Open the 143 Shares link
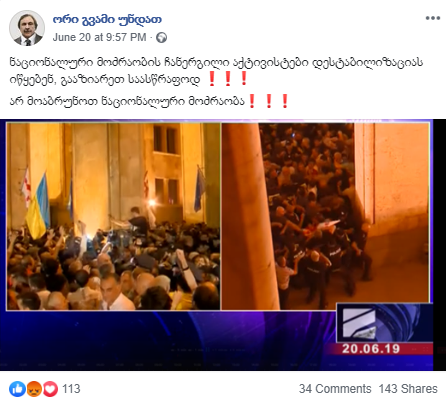The width and height of the screenshot is (446, 402). click(408, 389)
